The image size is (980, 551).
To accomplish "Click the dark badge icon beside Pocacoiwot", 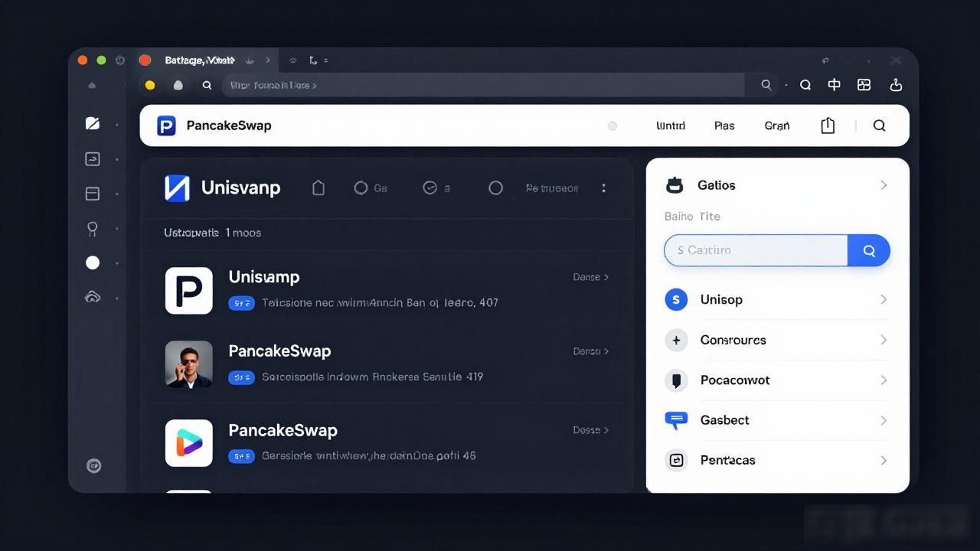I will (676, 380).
